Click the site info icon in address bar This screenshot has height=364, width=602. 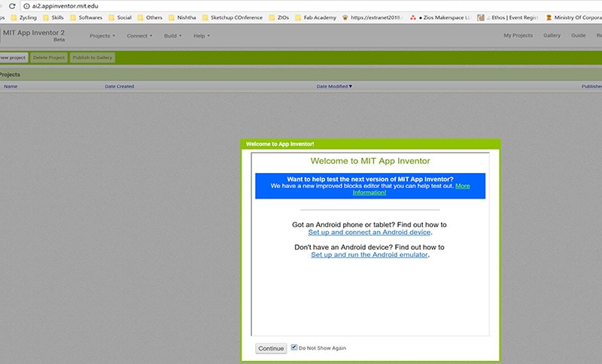click(x=26, y=6)
